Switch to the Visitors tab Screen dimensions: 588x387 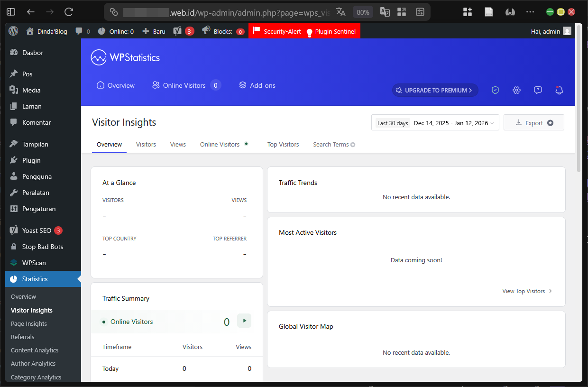click(x=146, y=144)
